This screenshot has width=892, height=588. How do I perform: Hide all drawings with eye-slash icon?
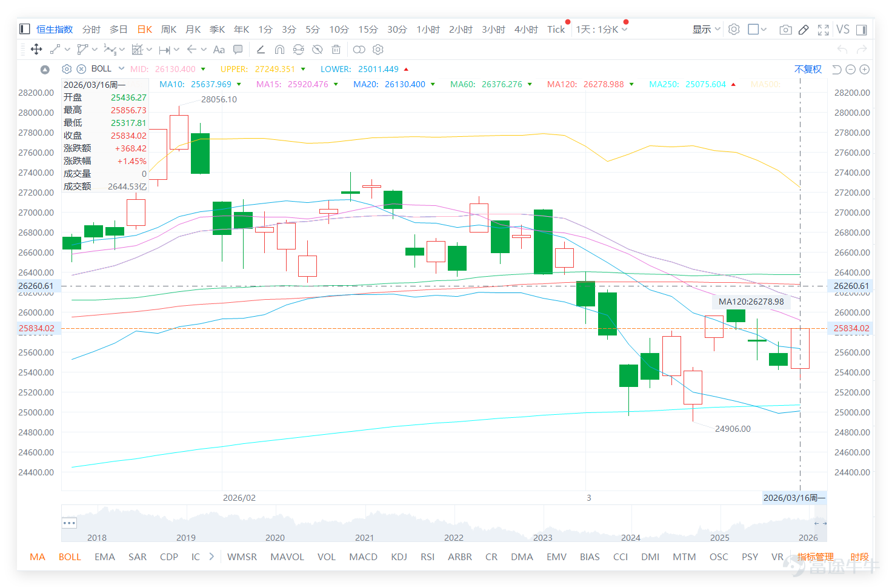(x=317, y=50)
